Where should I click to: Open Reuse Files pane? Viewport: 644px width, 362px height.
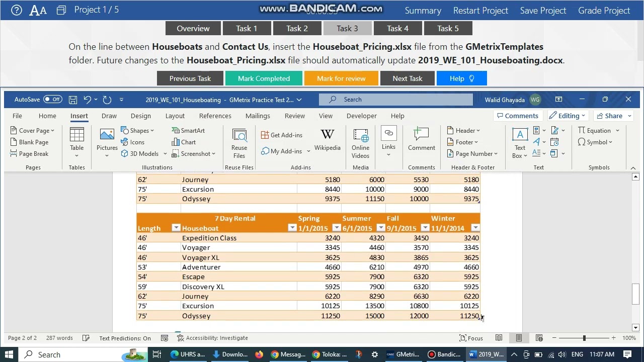tap(239, 143)
